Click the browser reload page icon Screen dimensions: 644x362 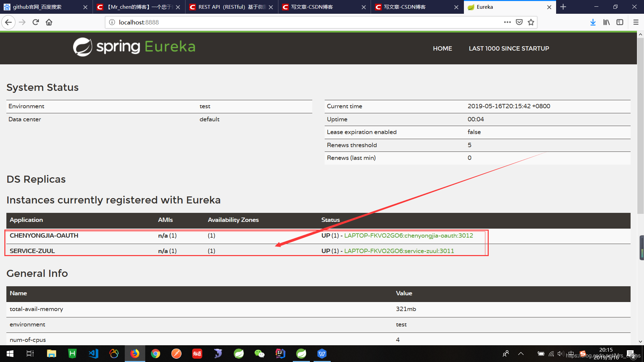[x=36, y=22]
